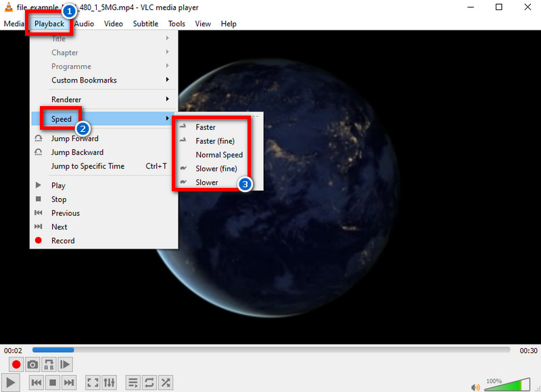The image size is (541, 392).
Task: Select Faster (fine) speed option
Action: (218, 141)
